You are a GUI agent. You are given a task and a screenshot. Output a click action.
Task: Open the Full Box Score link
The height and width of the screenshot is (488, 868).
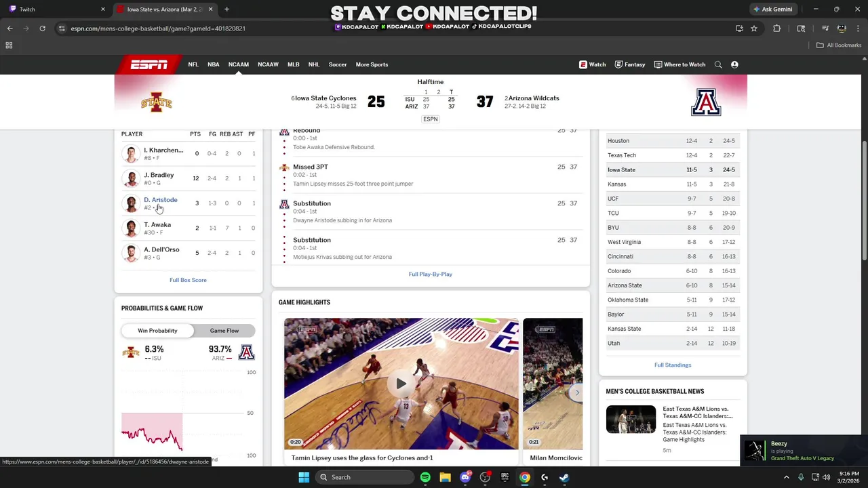click(188, 280)
